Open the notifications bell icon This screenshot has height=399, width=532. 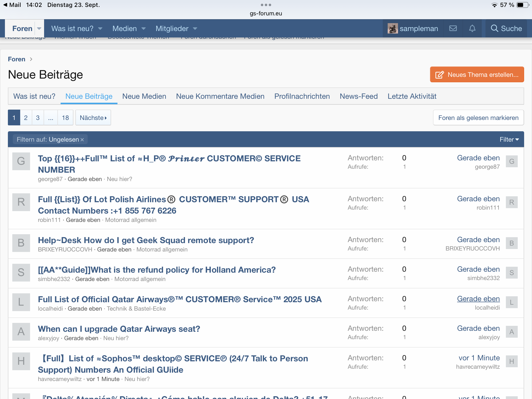[472, 29]
